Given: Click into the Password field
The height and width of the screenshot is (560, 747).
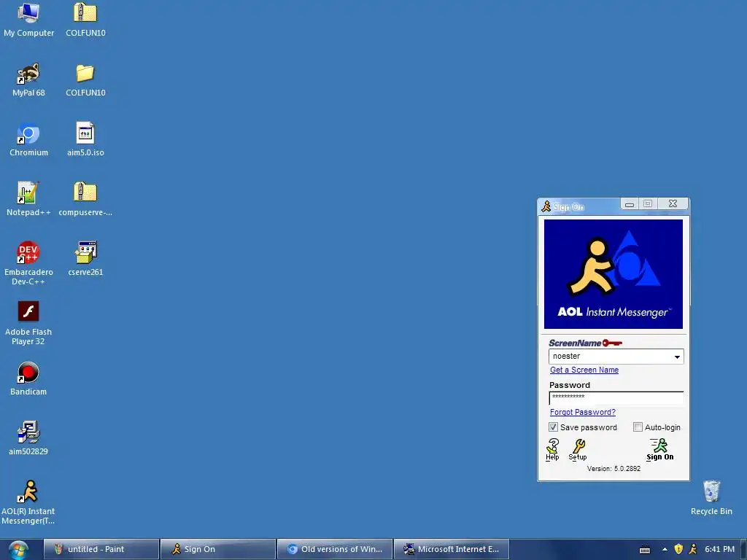Looking at the screenshot, I should pos(616,398).
